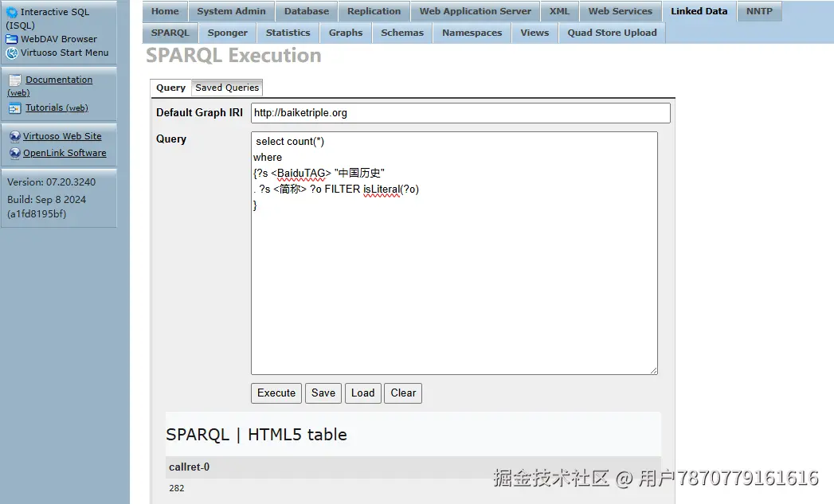Screen dimensions: 834x504
Task: Click inside the Query text area
Action: tap(454, 253)
